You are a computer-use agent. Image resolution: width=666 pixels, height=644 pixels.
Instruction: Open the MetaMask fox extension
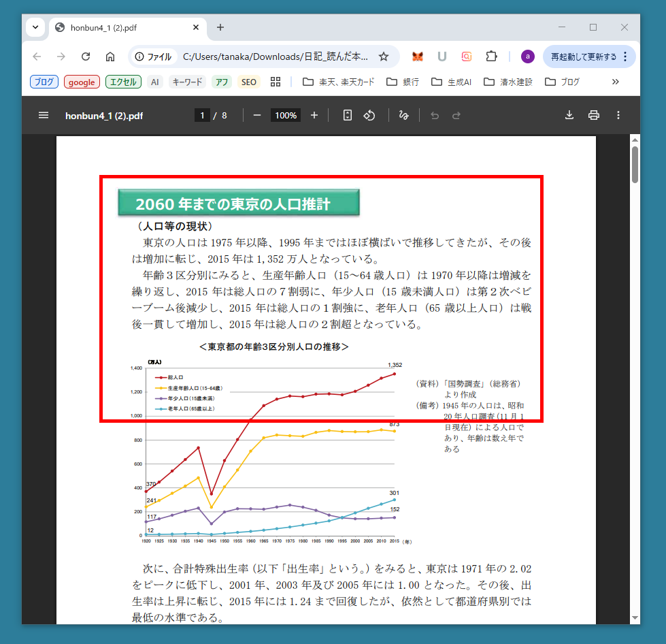[418, 57]
